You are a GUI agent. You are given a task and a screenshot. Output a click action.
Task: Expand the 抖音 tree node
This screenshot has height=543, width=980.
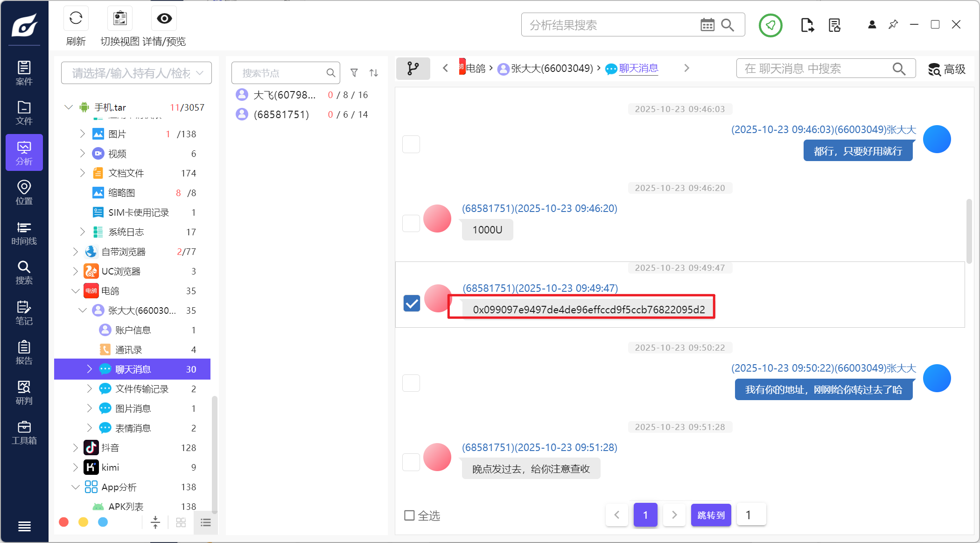coord(76,448)
